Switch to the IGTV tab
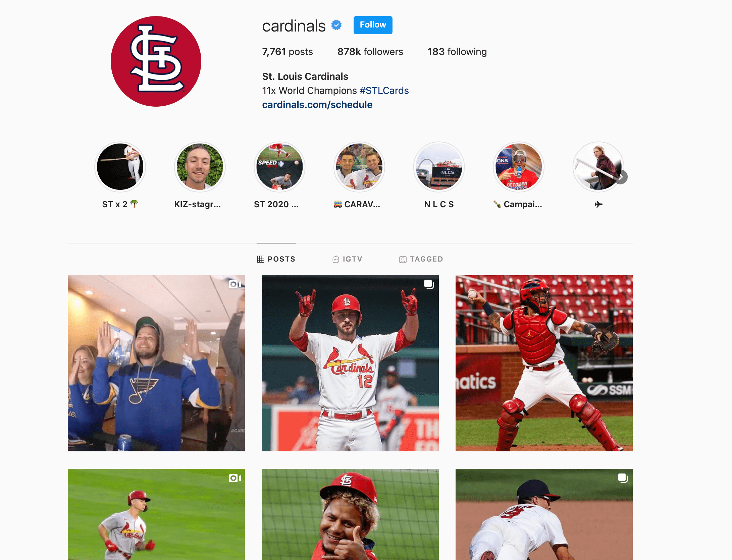 point(348,259)
